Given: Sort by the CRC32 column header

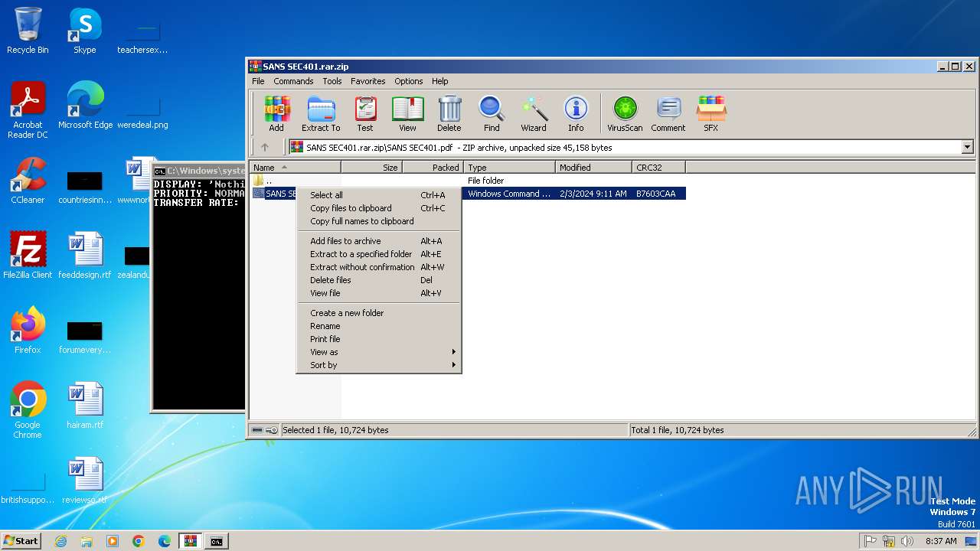Looking at the screenshot, I should pos(658,168).
